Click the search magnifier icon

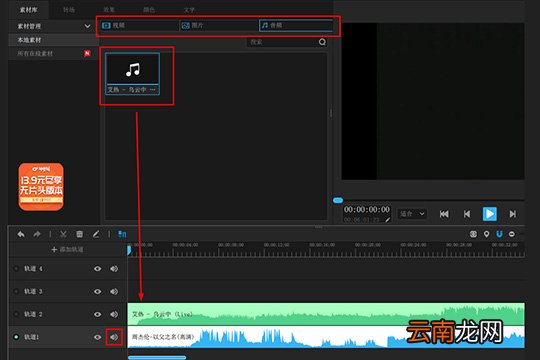pyautogui.click(x=322, y=42)
